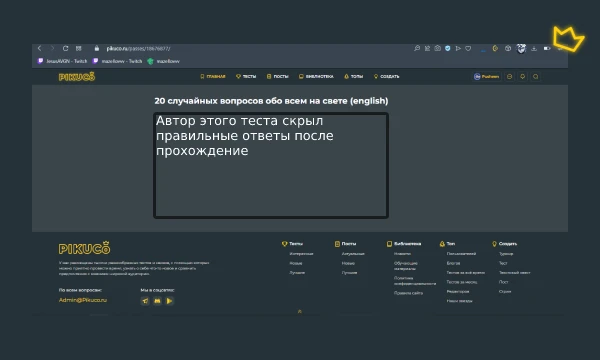Open the header notifications bell icon
The image size is (600, 360).
[x=522, y=77]
